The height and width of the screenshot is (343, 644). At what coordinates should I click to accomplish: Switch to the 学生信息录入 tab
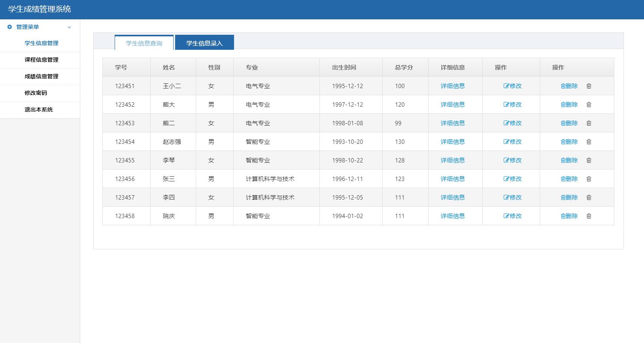coord(204,43)
